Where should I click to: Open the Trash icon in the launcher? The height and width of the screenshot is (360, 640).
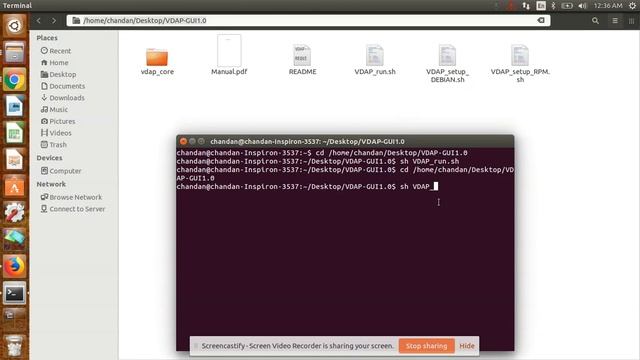pos(14,346)
